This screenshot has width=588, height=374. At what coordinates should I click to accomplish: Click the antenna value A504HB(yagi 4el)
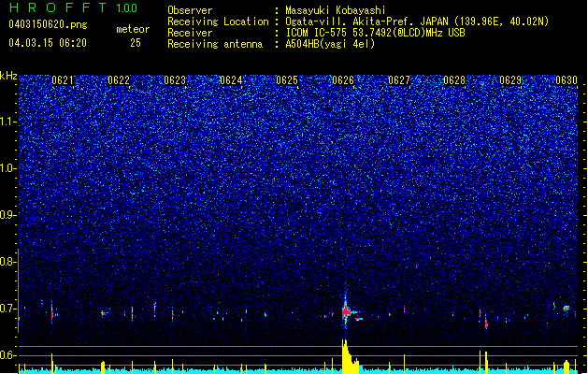click(330, 44)
